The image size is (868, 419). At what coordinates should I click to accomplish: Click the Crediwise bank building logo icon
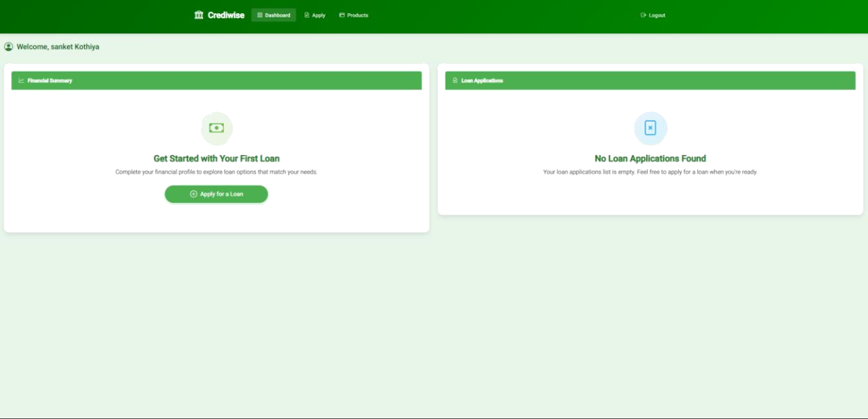click(199, 15)
